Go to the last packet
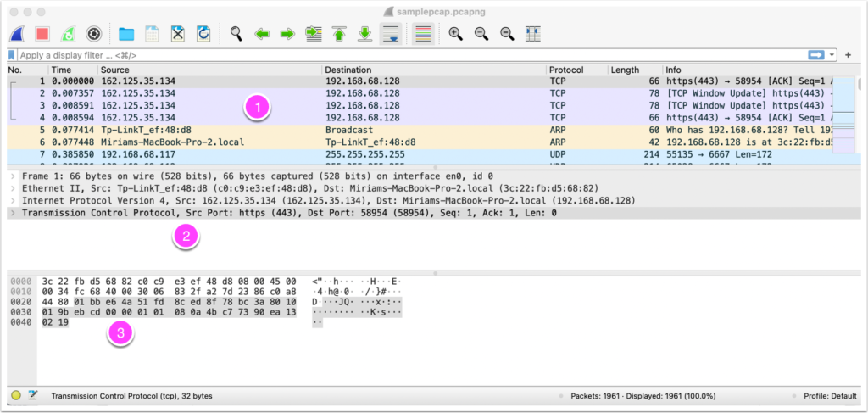 364,34
